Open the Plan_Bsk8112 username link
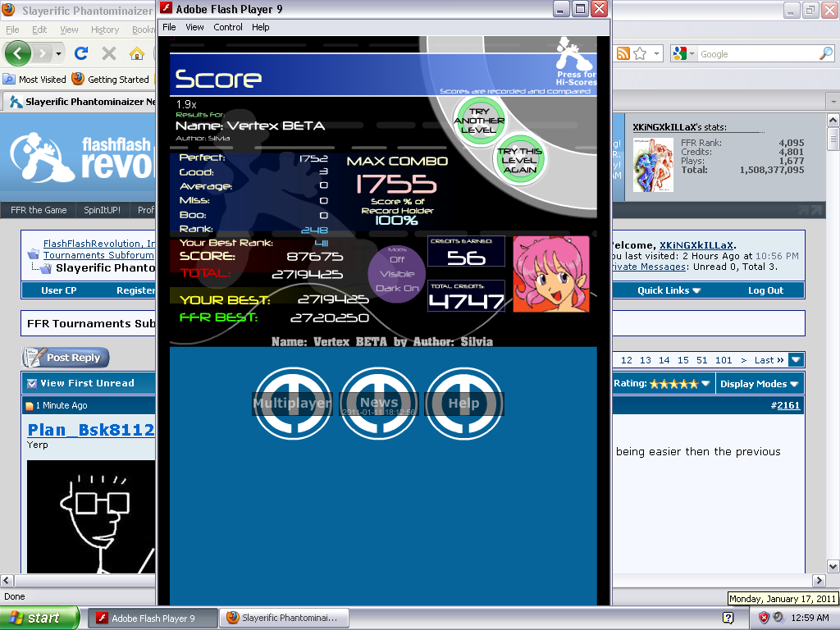The image size is (840, 630). (x=91, y=430)
